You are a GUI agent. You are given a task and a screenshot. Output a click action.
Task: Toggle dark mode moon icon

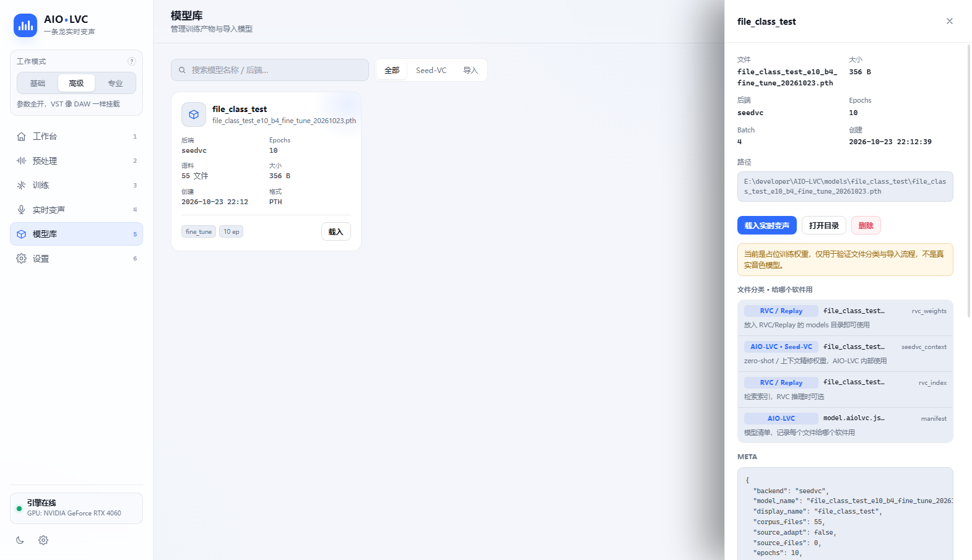(x=20, y=540)
